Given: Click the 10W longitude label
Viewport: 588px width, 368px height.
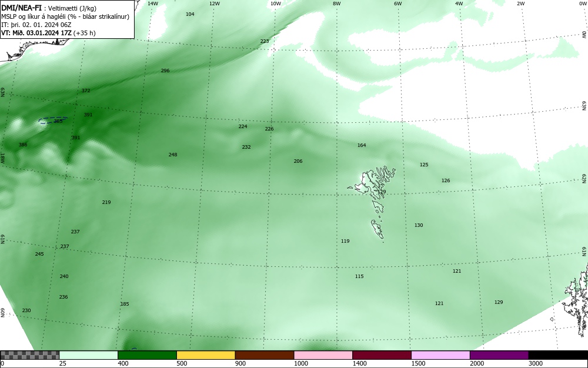Looking at the screenshot, I should [x=276, y=4].
